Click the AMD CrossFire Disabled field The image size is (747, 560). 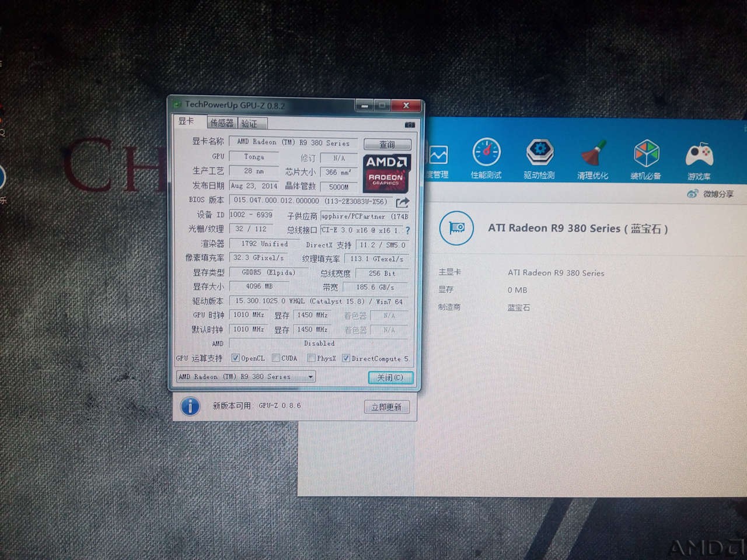click(x=319, y=343)
